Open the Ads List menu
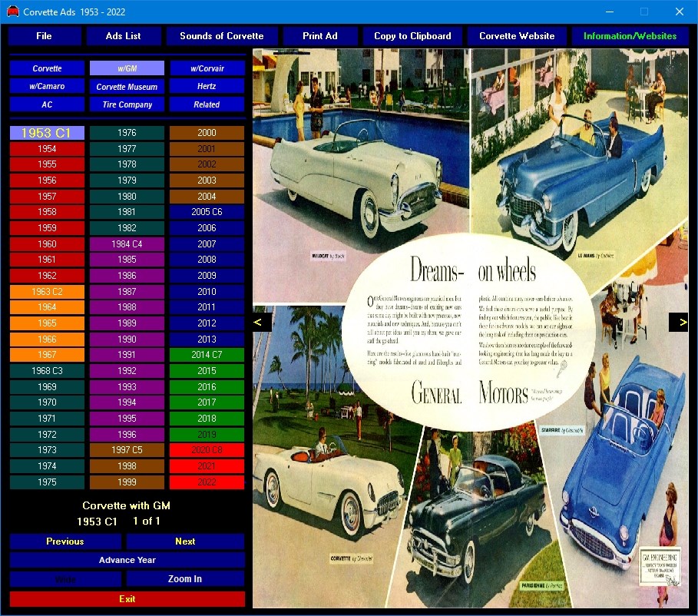This screenshot has width=698, height=616. pos(124,36)
